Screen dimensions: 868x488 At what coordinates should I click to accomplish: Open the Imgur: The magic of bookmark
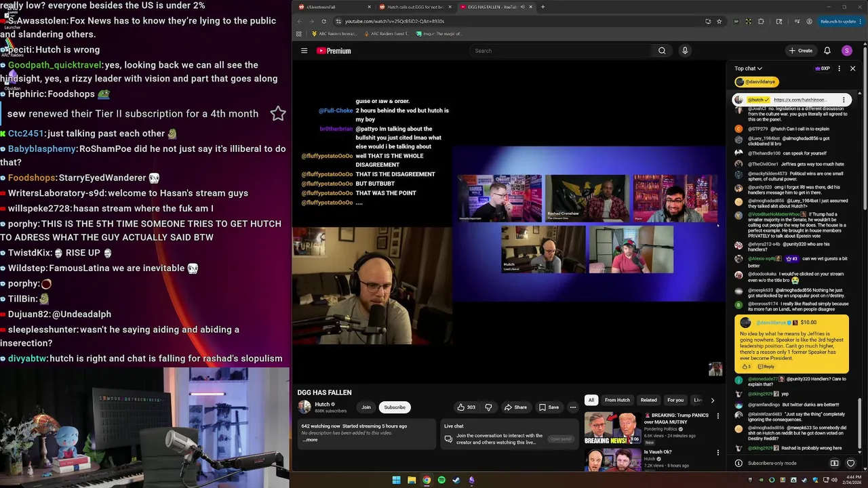(439, 33)
